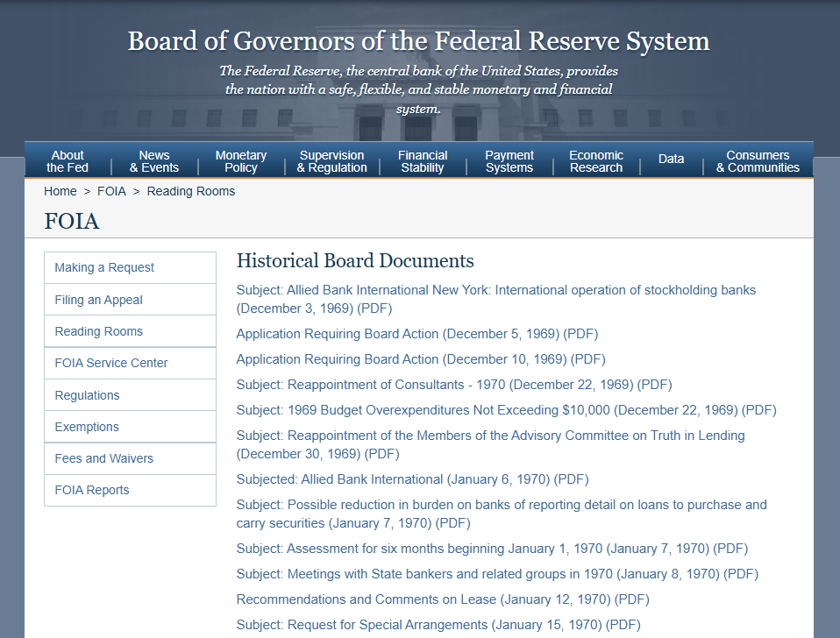Open Filing an Appeal sidebar item

(130, 300)
